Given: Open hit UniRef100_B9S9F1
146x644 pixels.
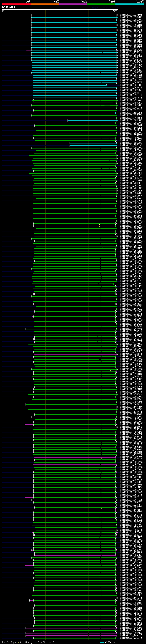Looking at the screenshot, I should [131, 27].
